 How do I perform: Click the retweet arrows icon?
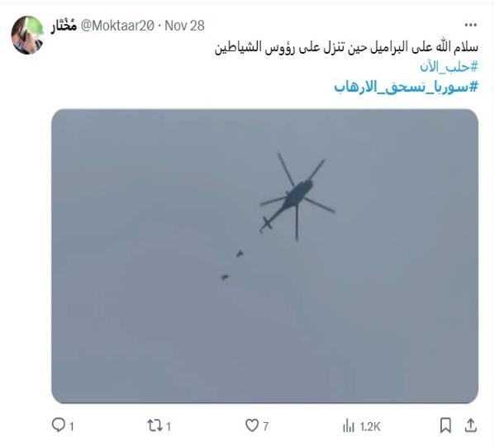[x=155, y=426]
